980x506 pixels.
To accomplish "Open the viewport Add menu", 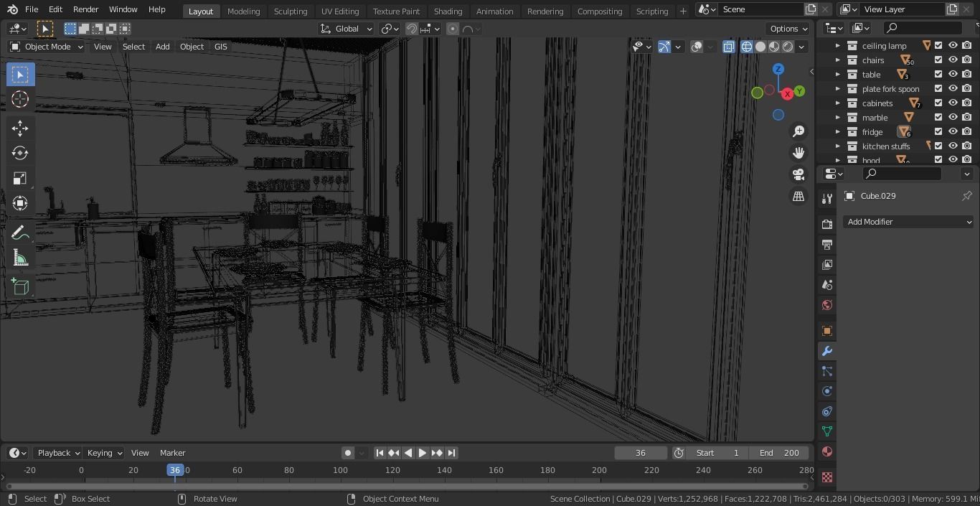I will click(162, 47).
